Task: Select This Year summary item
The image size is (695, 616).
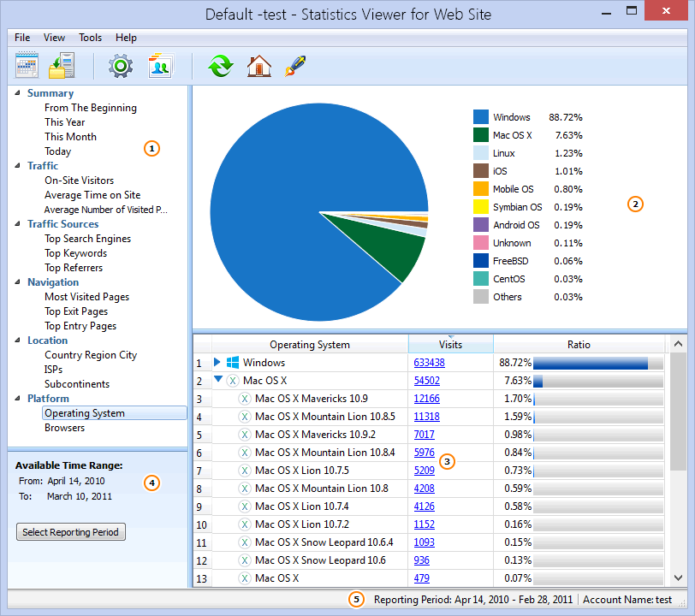Action: [x=65, y=122]
